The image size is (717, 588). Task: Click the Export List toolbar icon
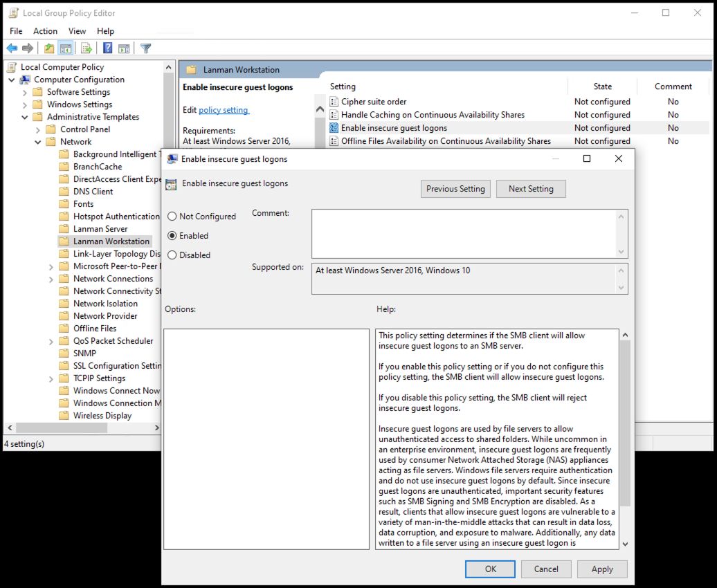pos(87,48)
